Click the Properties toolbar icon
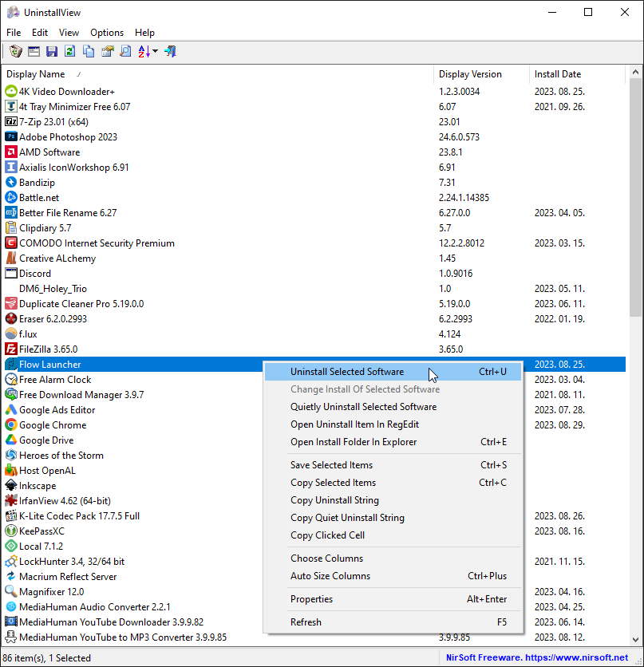Viewport: 644px width, 667px height. coord(107,52)
